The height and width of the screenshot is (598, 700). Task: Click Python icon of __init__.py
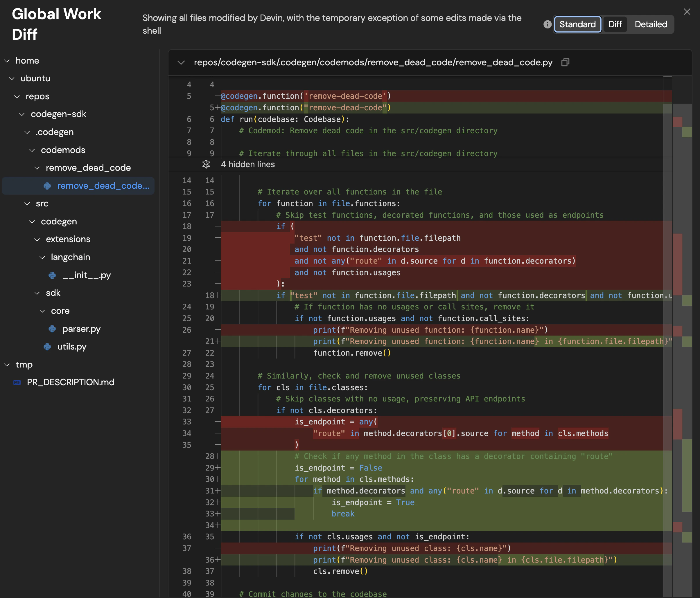coord(52,275)
